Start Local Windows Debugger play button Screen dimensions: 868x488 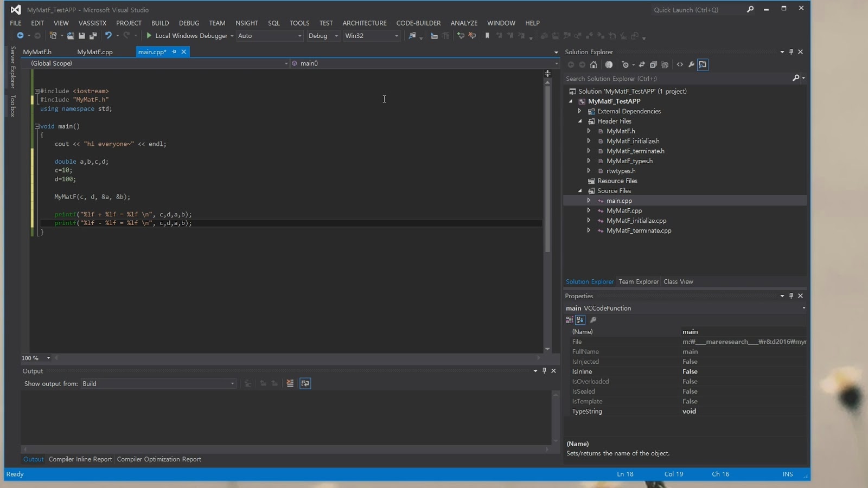click(149, 36)
